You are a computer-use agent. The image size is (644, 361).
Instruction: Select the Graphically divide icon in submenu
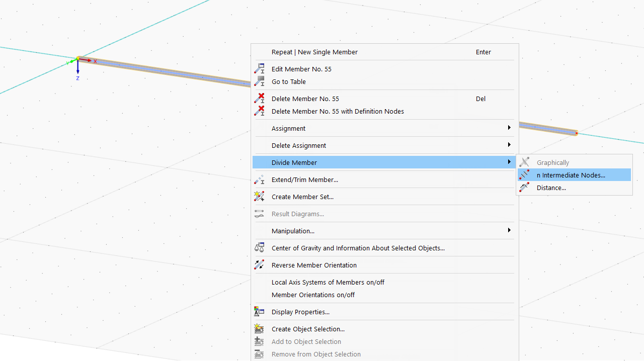[524, 162]
